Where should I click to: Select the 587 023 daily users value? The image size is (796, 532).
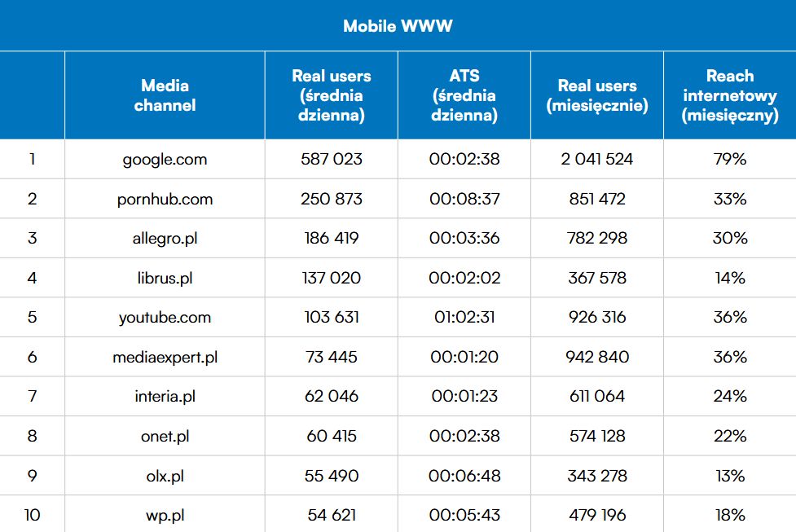(x=332, y=159)
